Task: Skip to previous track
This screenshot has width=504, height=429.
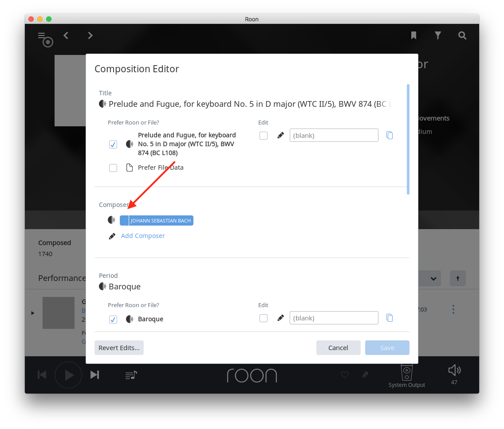Action: (42, 375)
